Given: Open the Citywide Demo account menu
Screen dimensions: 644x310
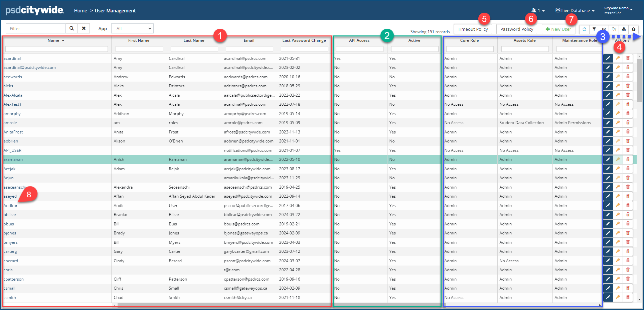Looking at the screenshot, I should [x=618, y=10].
